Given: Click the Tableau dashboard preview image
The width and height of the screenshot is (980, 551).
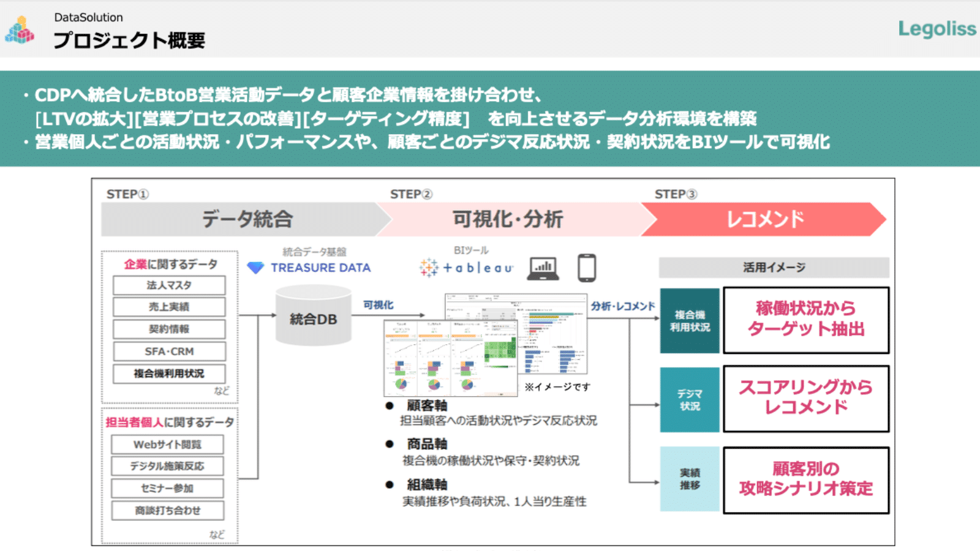Looking at the screenshot, I should click(485, 344).
